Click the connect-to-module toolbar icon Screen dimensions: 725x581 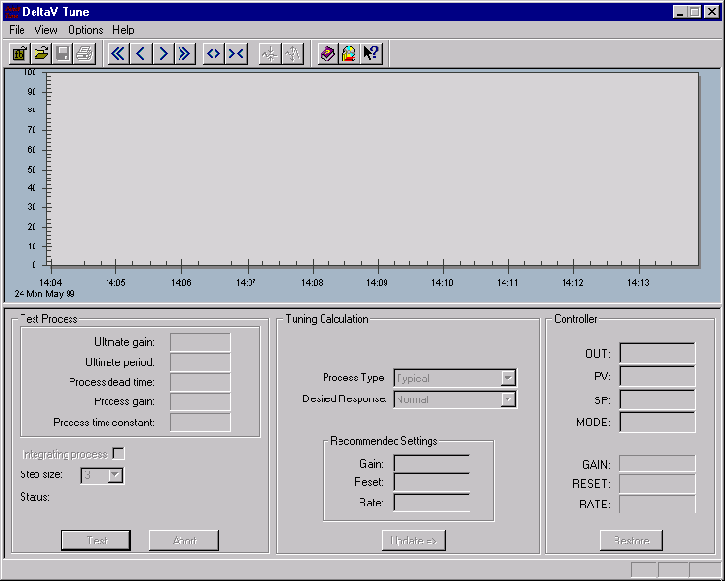[x=19, y=54]
